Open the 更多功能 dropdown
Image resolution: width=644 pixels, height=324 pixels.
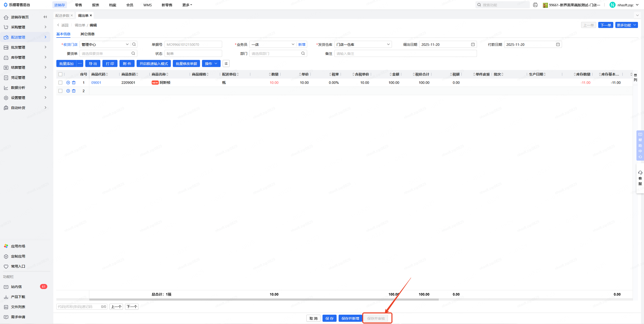click(x=626, y=25)
